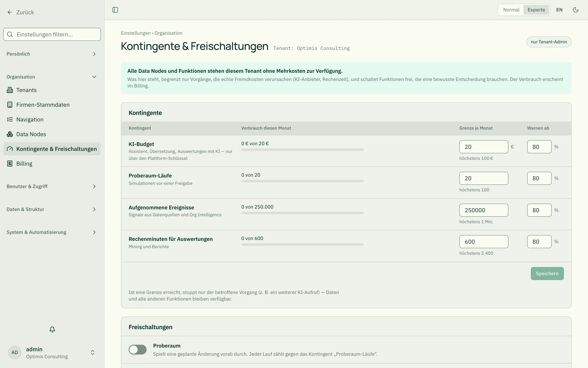The image size is (588, 368).
Task: Click the Billing receipt icon
Action: [x=10, y=164]
